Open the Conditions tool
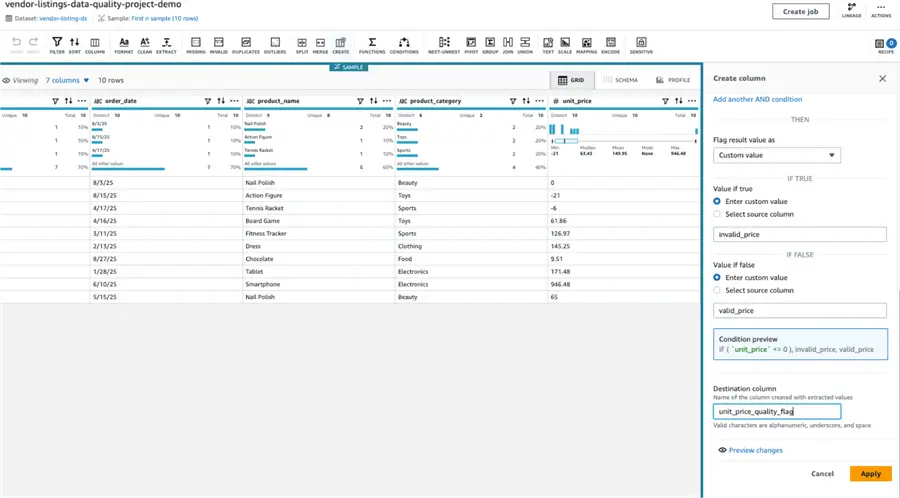This screenshot has width=900, height=498. (x=404, y=45)
